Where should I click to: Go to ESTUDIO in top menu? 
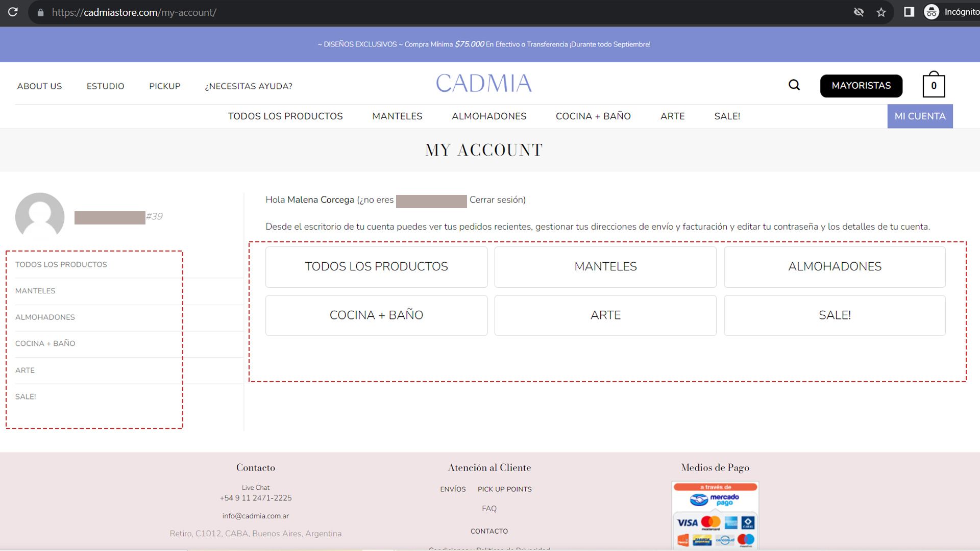tap(105, 86)
